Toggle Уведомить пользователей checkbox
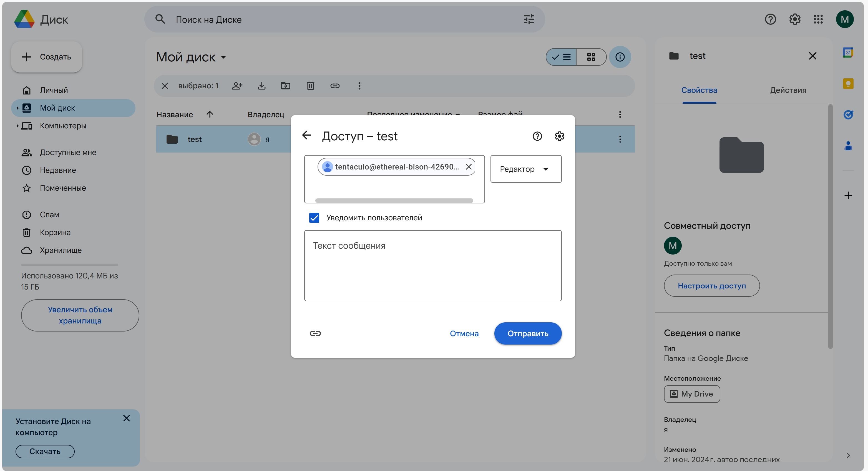 pyautogui.click(x=314, y=218)
